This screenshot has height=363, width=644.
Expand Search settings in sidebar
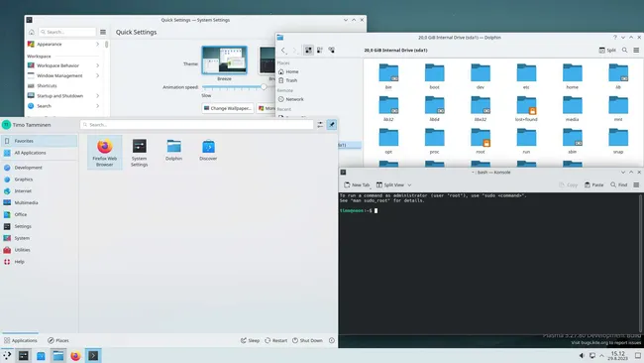point(62,106)
